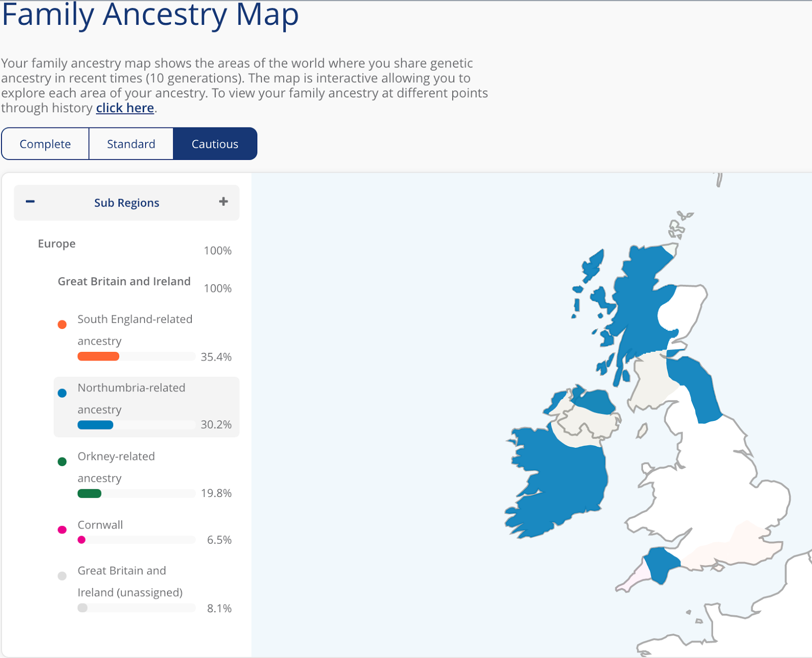Image resolution: width=812 pixels, height=658 pixels.
Task: Click the orange South England ancestry dot
Action: point(62,324)
